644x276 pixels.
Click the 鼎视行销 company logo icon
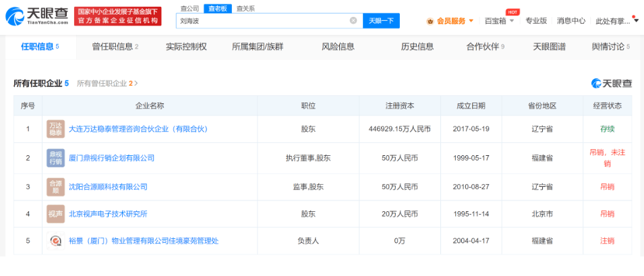pyautogui.click(x=55, y=158)
